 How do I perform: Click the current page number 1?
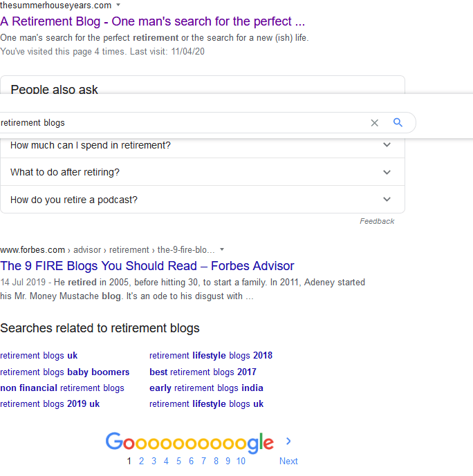(129, 461)
